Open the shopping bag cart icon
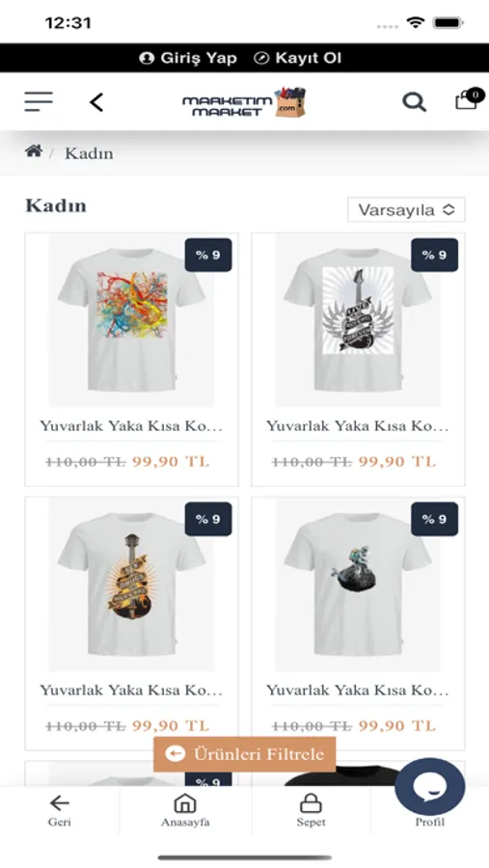The height and width of the screenshot is (868, 489). (x=469, y=99)
